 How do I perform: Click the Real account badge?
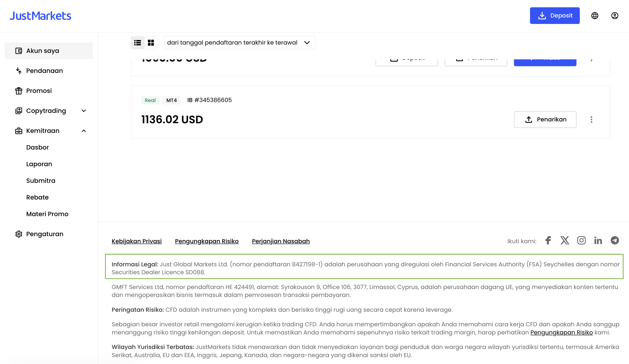coord(150,100)
